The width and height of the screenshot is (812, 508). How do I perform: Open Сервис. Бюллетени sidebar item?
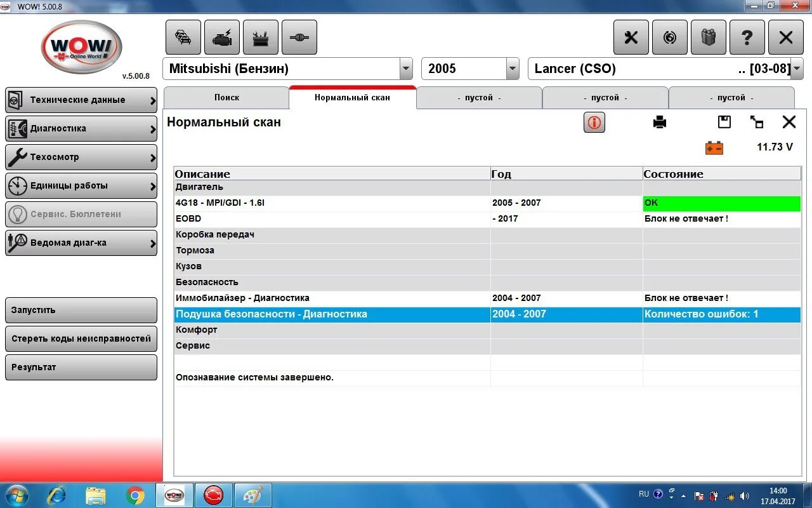[81, 215]
